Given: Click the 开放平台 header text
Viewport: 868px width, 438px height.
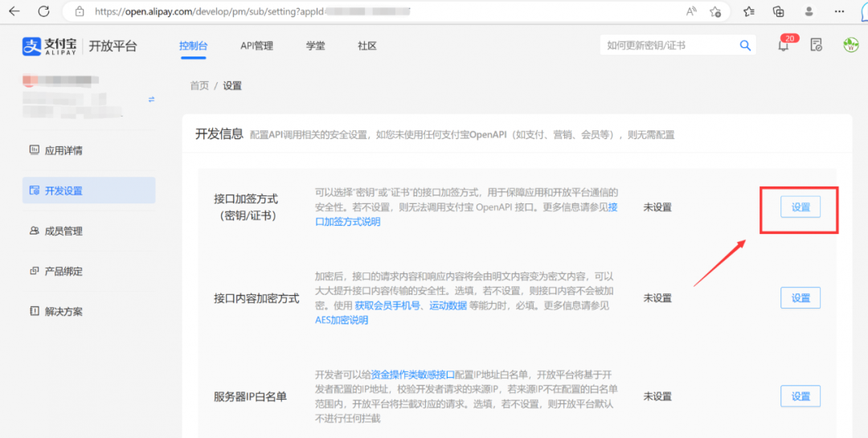Looking at the screenshot, I should (x=113, y=46).
